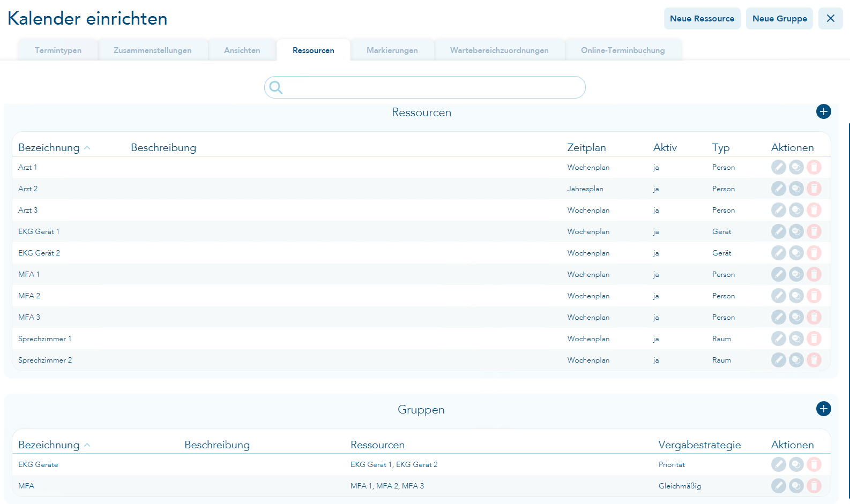
Task: Click the Aktiv column header
Action: coord(665,147)
